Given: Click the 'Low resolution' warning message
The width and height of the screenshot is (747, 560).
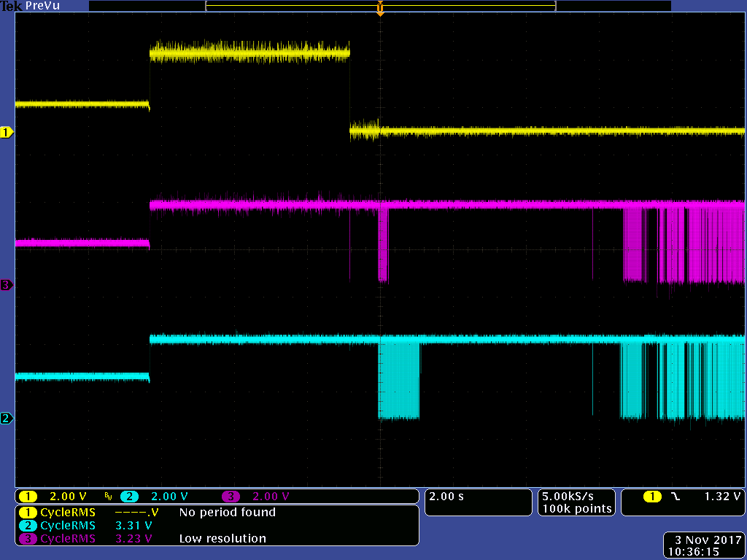Looking at the screenshot, I should coord(222,539).
